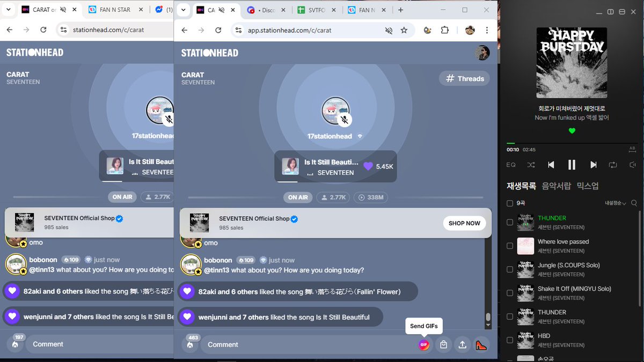Image resolution: width=644 pixels, height=362 pixels.
Task: Toggle the volume speaker icon in music player
Action: point(633,165)
